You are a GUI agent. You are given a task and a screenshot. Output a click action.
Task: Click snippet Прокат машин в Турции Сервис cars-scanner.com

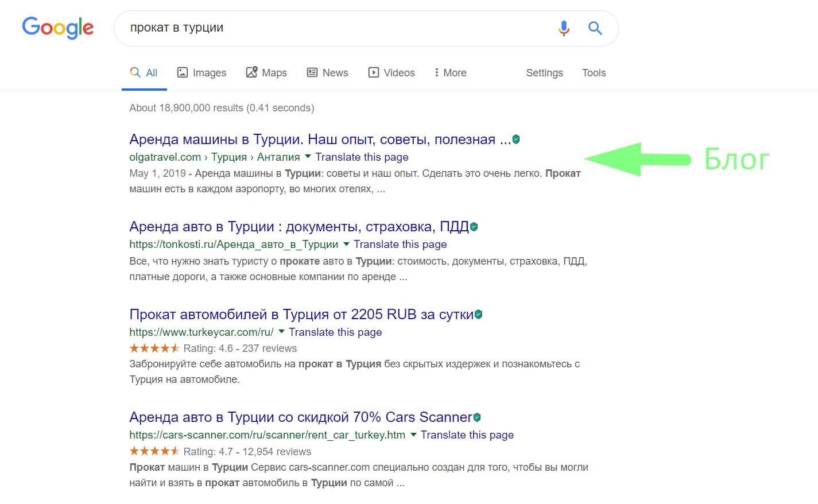(359, 475)
